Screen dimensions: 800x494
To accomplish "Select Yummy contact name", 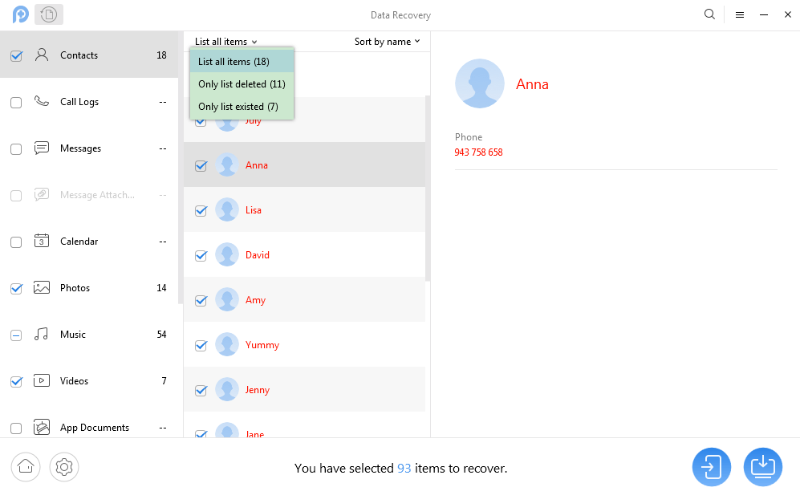I will [x=262, y=344].
